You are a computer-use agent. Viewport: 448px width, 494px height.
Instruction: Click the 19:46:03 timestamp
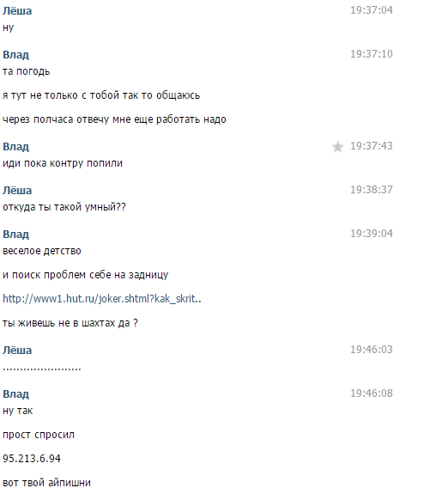pyautogui.click(x=372, y=350)
